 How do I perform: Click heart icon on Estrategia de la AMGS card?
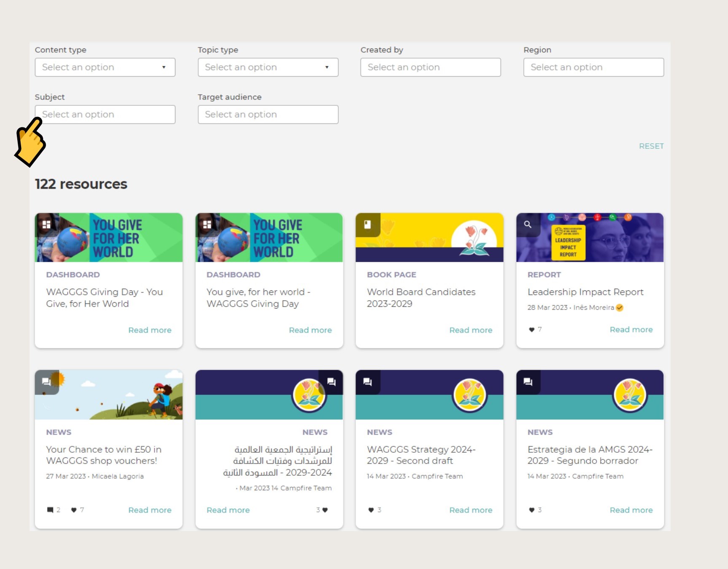pos(532,510)
